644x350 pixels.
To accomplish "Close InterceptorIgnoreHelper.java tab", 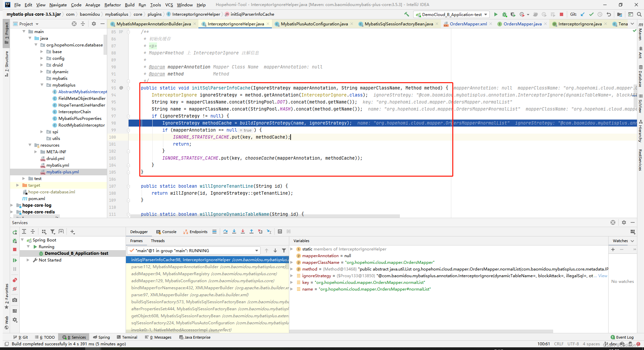I will pos(268,24).
